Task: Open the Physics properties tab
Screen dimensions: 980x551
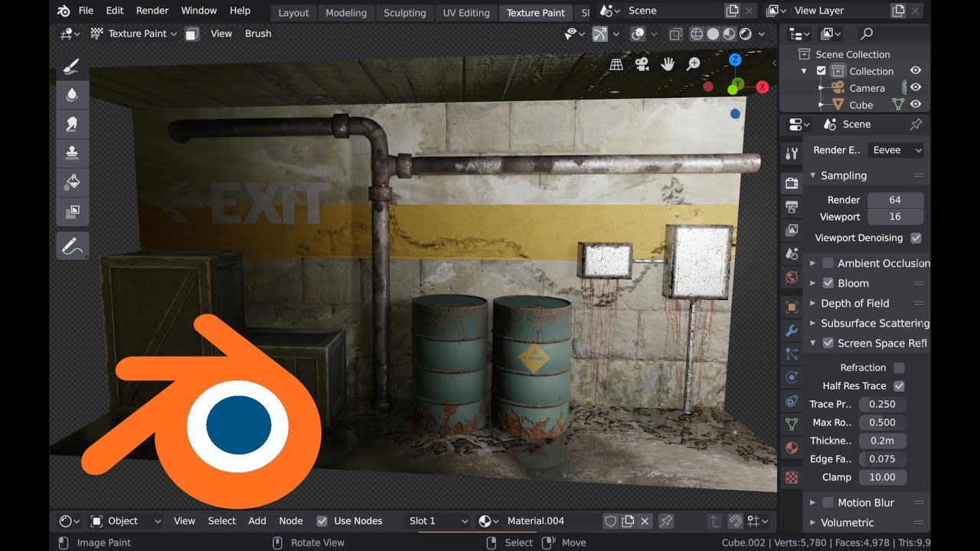Action: 792,377
